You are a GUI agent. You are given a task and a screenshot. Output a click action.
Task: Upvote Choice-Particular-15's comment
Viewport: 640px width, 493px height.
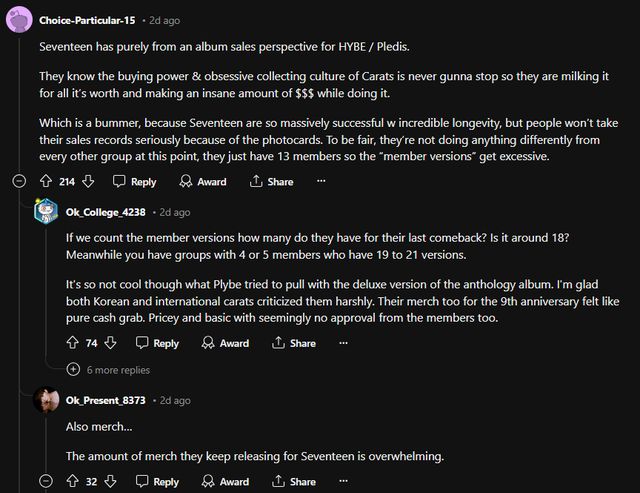point(45,182)
